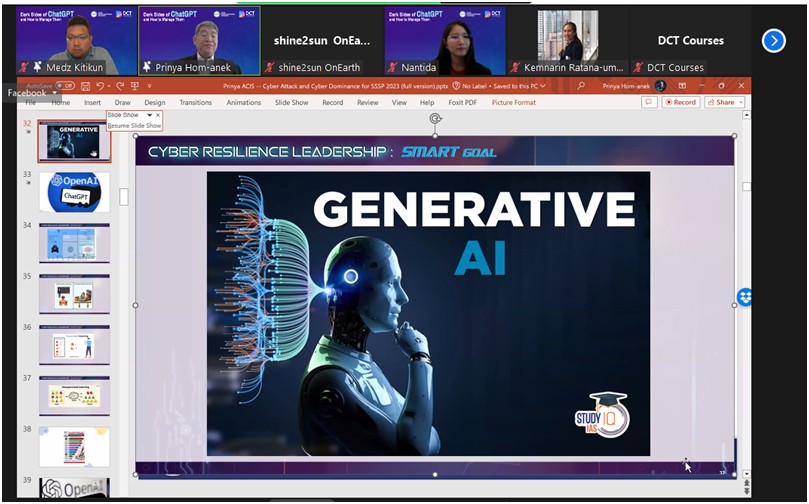
Task: Open the Animations ribbon tab
Action: pyautogui.click(x=243, y=102)
